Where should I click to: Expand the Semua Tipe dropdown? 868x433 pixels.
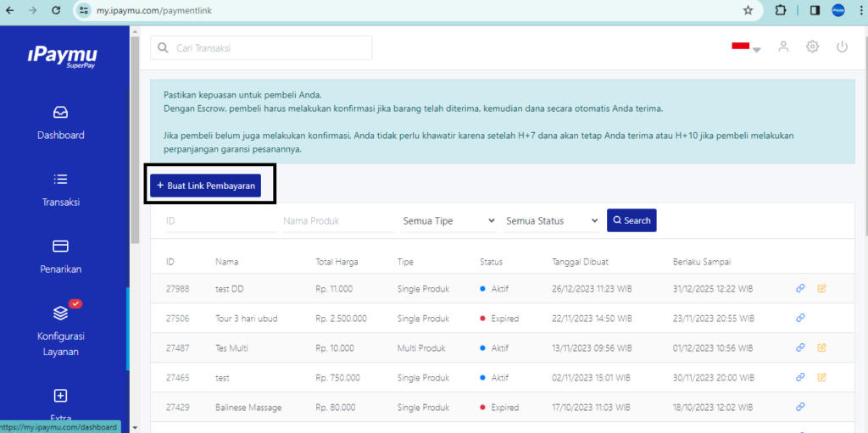coord(449,221)
